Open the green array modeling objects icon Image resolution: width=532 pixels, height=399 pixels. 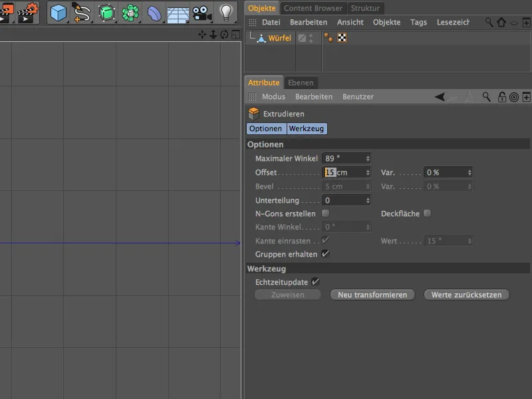(130, 13)
